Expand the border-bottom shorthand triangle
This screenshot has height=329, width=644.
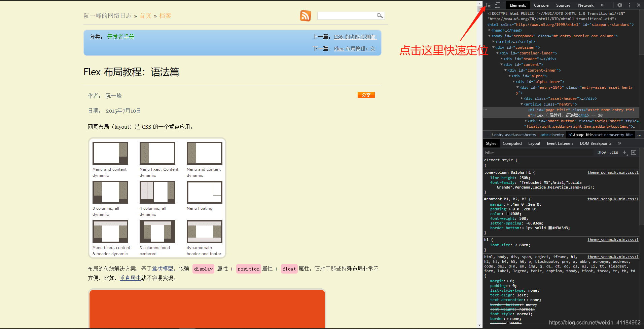coord(523,228)
